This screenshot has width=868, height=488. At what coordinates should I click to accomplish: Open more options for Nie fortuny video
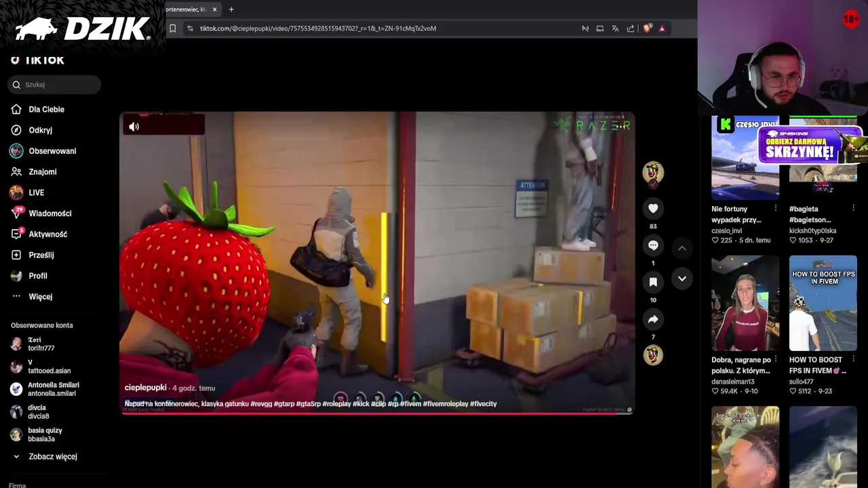(x=775, y=209)
